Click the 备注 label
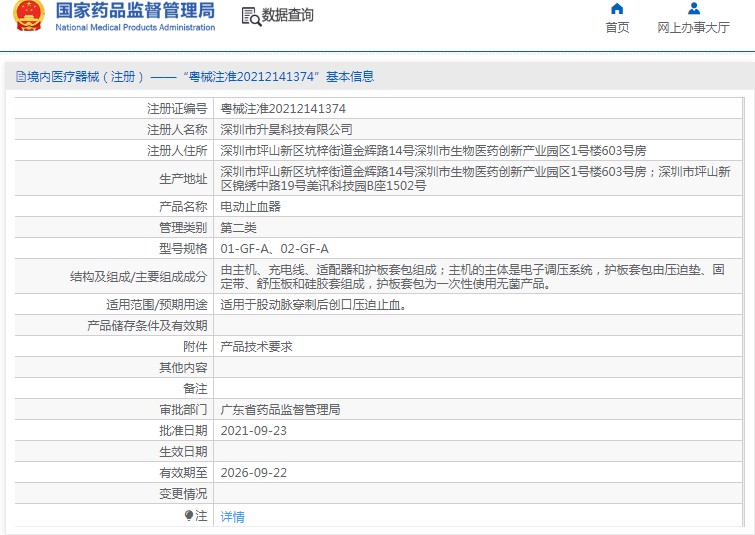 click(x=195, y=389)
